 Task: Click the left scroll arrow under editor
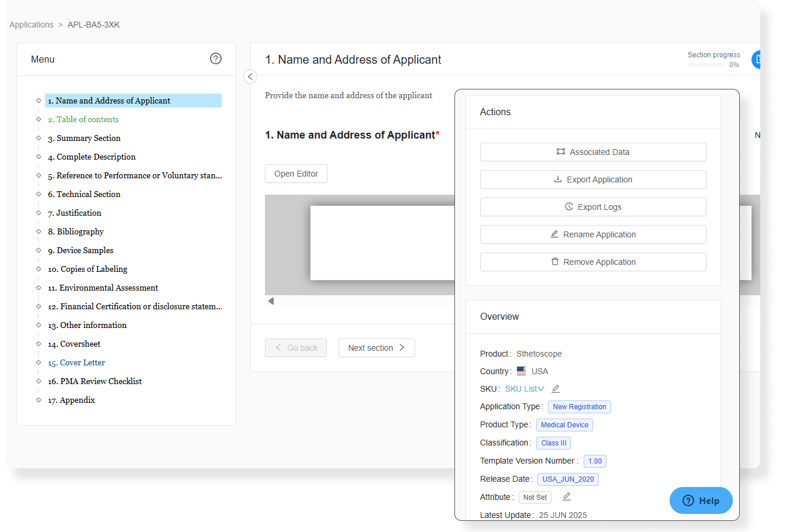pyautogui.click(x=271, y=301)
